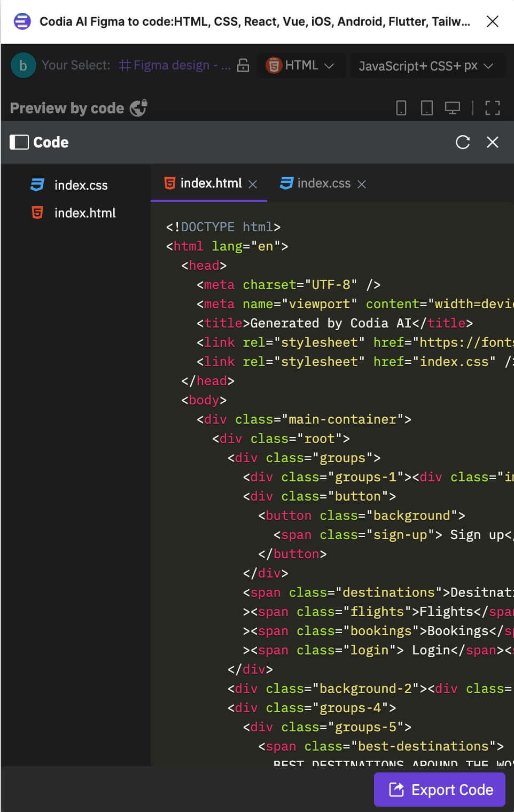Refresh the code panel
Screen dimensions: 514x812
click(x=462, y=142)
